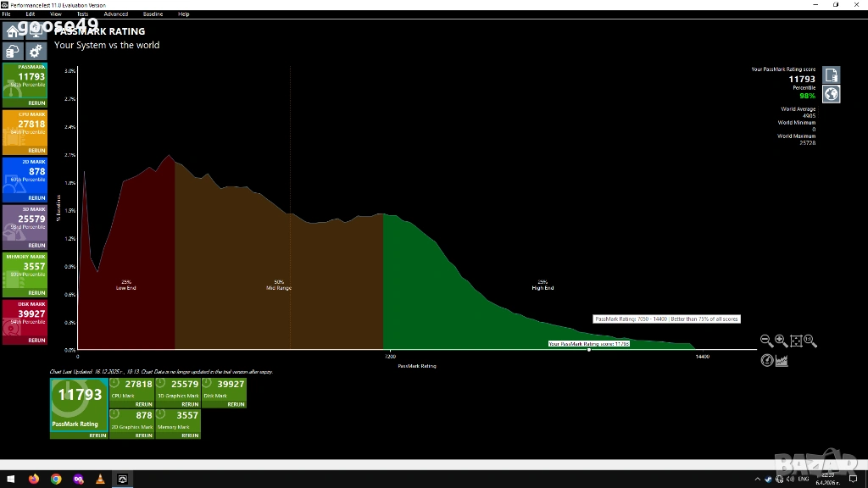Open the report document icon near the score
868x488 pixels.
831,75
